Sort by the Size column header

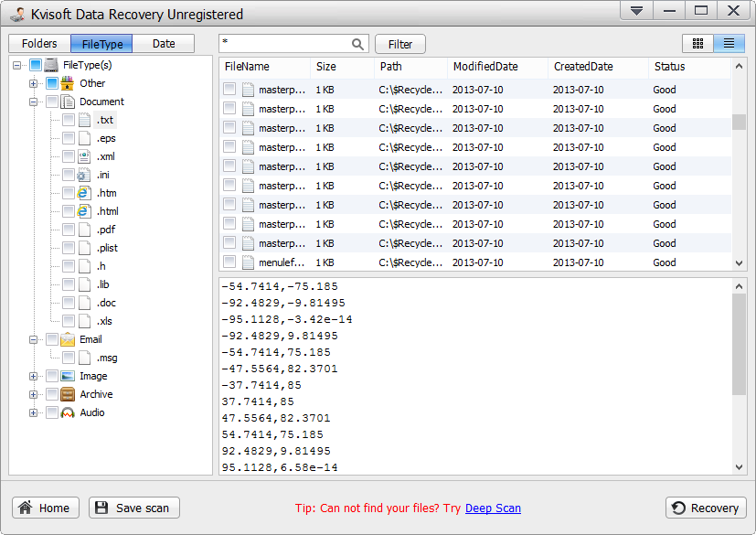tap(342, 67)
